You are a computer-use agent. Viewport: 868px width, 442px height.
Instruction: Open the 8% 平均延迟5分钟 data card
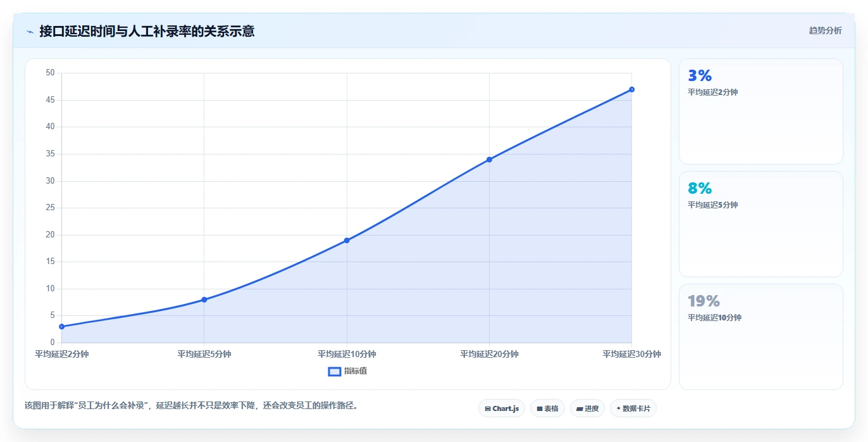point(761,224)
